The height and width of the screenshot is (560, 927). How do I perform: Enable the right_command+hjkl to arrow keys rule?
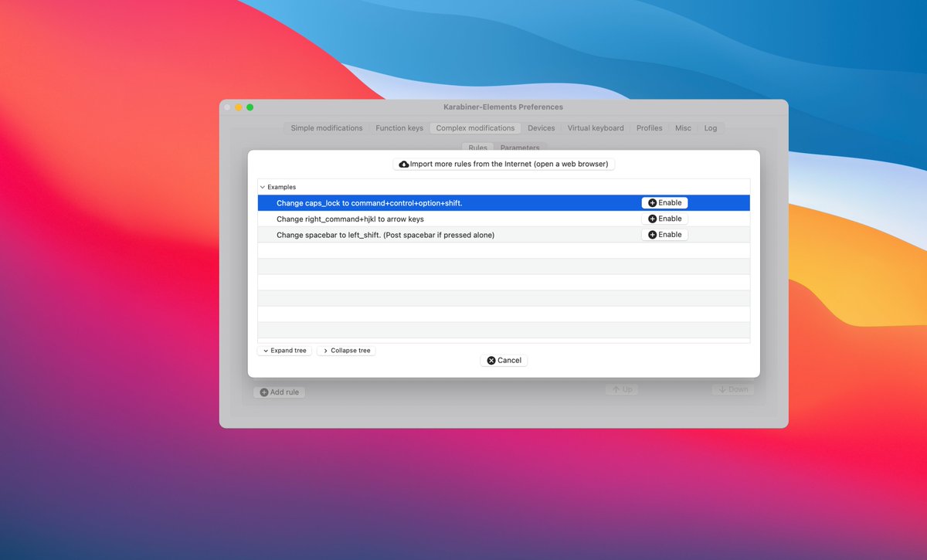pyautogui.click(x=664, y=219)
